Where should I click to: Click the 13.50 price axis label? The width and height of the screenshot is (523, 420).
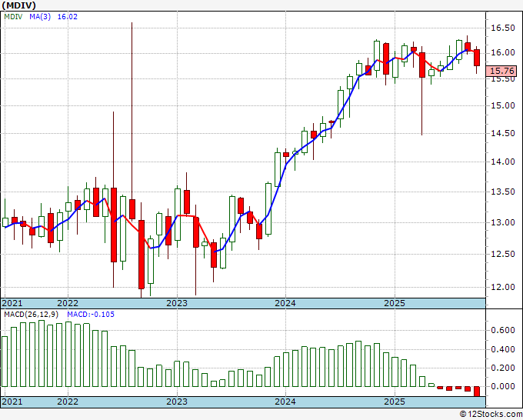click(x=503, y=192)
